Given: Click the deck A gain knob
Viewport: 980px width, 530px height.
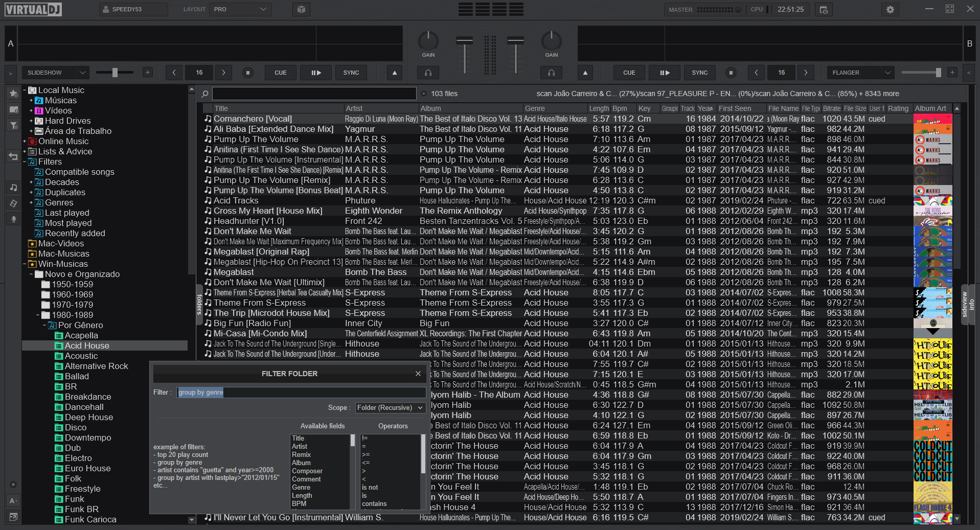Looking at the screenshot, I should pyautogui.click(x=428, y=40).
